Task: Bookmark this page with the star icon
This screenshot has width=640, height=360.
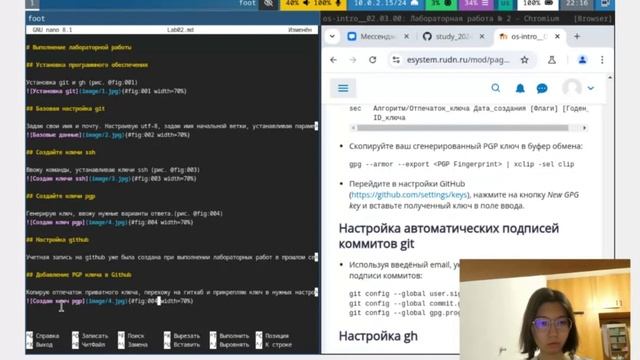Action: [524, 60]
